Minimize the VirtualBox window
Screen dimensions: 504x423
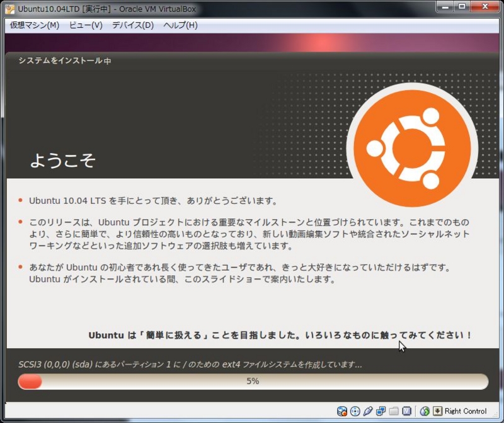[x=445, y=7]
